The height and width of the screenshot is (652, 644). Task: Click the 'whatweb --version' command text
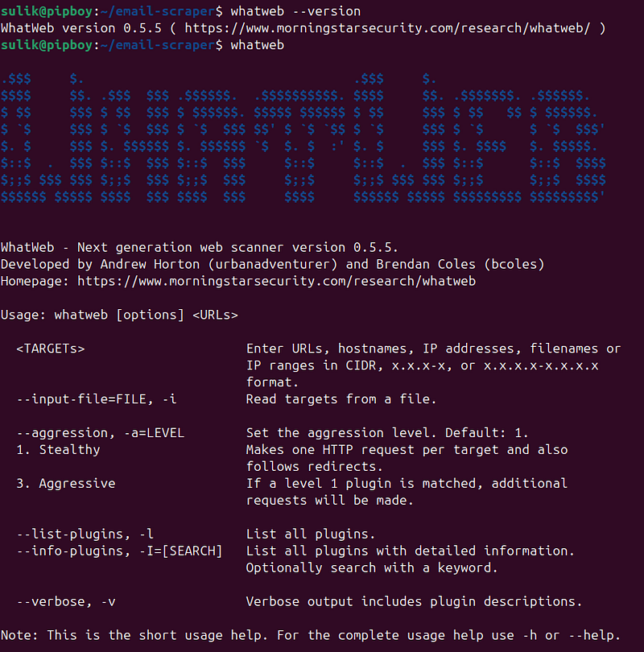click(295, 11)
